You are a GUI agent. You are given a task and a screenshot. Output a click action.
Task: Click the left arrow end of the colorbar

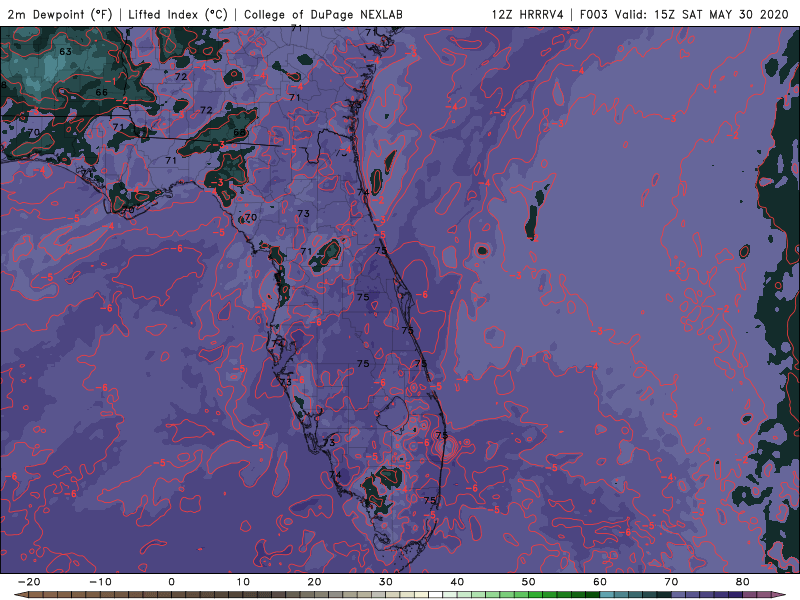pos(21,594)
